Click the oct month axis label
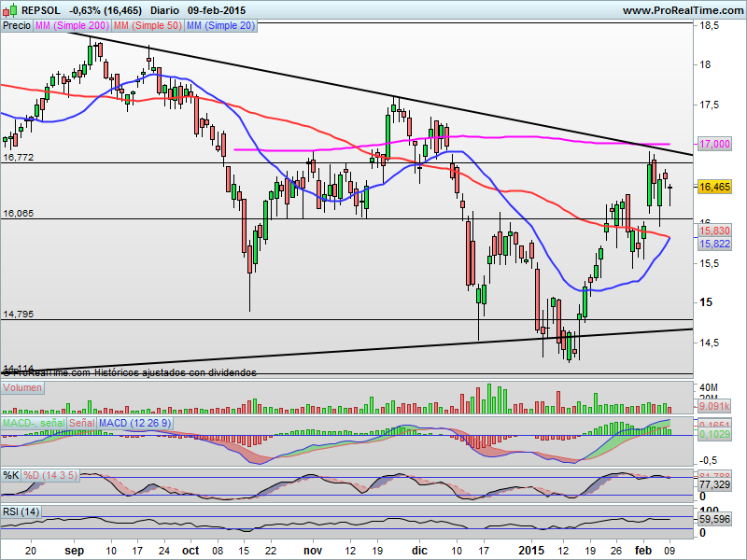 tap(190, 551)
